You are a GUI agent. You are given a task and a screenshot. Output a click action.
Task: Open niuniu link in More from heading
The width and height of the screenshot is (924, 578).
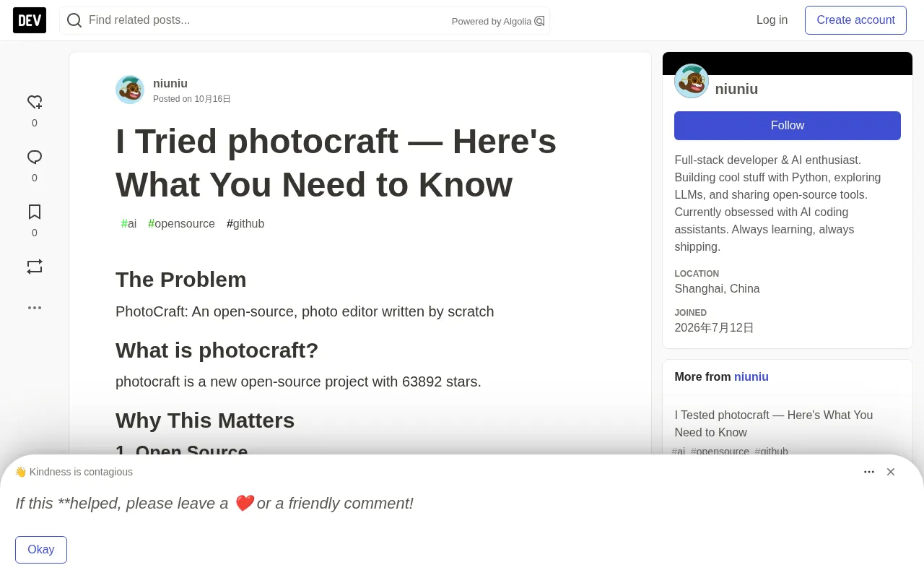751,376
